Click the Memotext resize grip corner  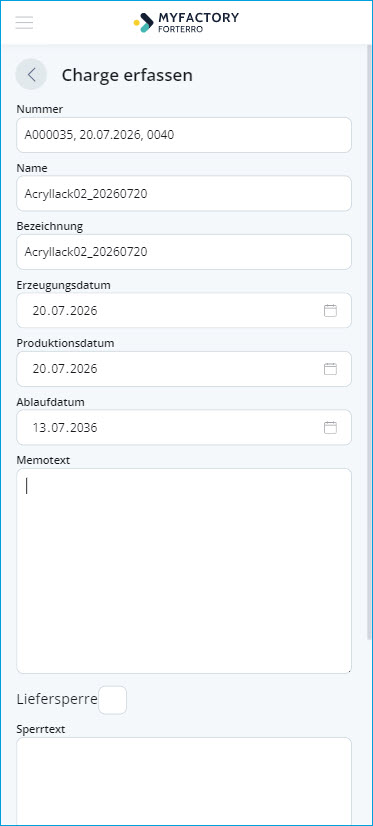(x=348, y=670)
